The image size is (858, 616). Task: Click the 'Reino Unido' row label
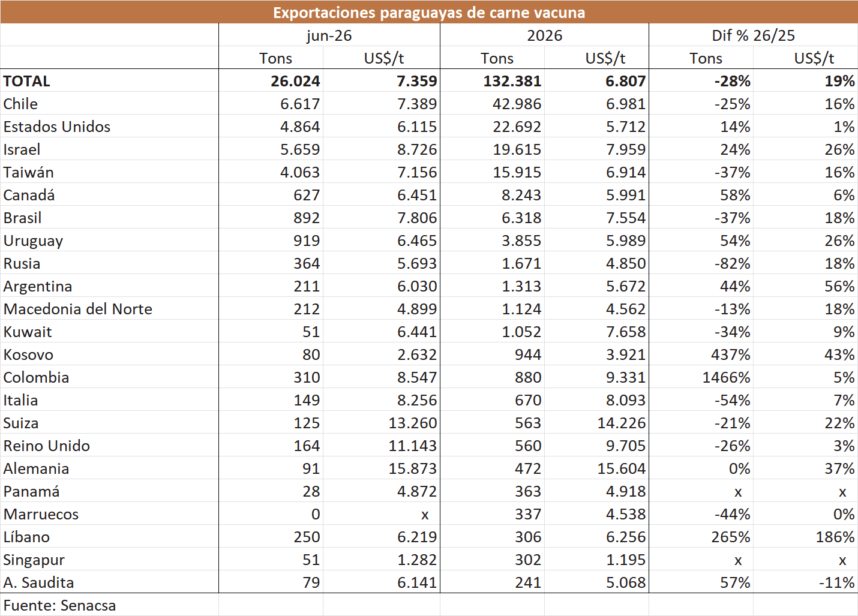tap(47, 446)
